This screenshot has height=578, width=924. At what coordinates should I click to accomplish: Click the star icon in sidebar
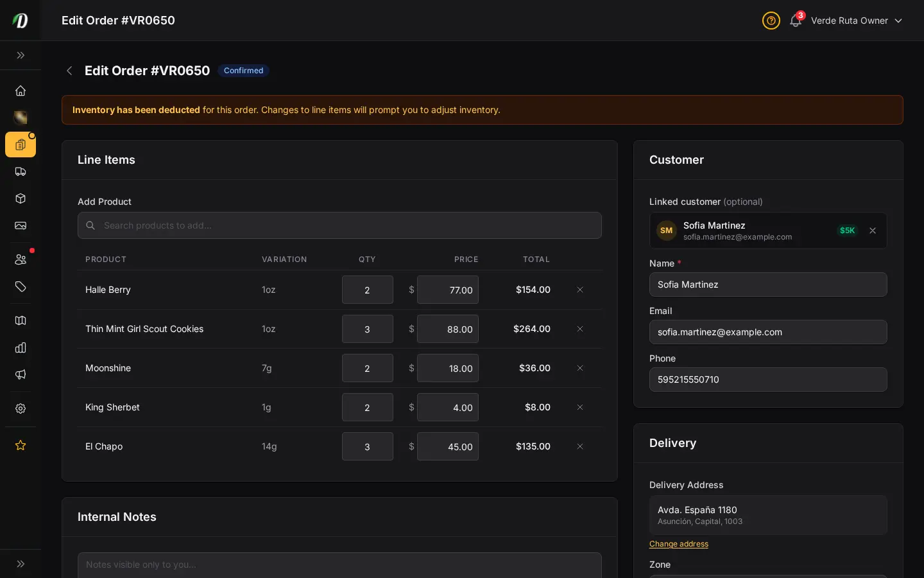tap(21, 445)
